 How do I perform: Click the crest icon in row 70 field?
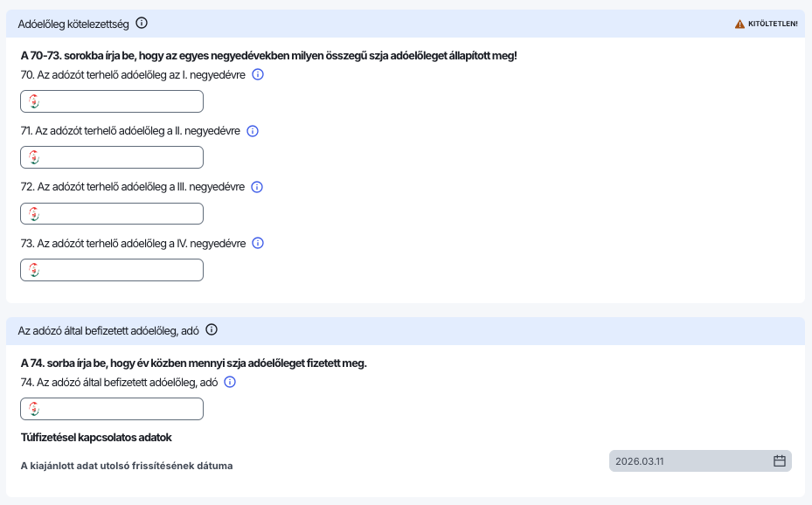pos(34,102)
